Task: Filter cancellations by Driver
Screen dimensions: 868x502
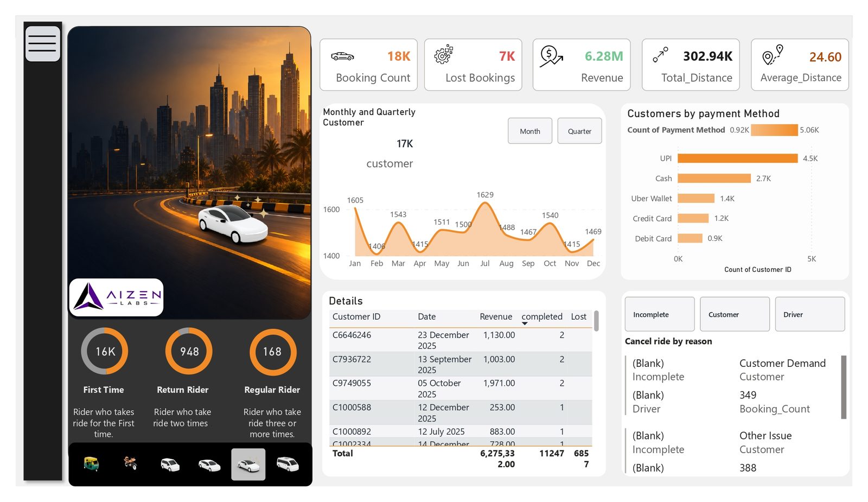Action: (x=810, y=314)
